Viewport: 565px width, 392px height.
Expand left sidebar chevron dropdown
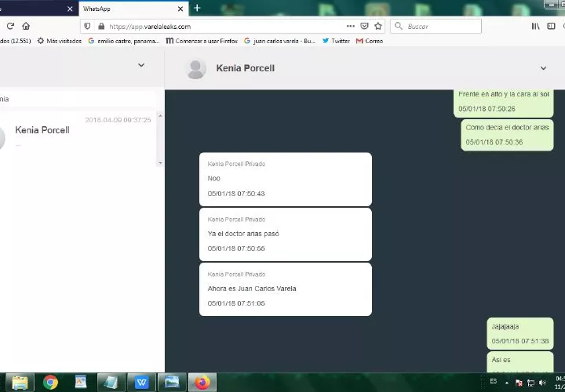pos(141,65)
